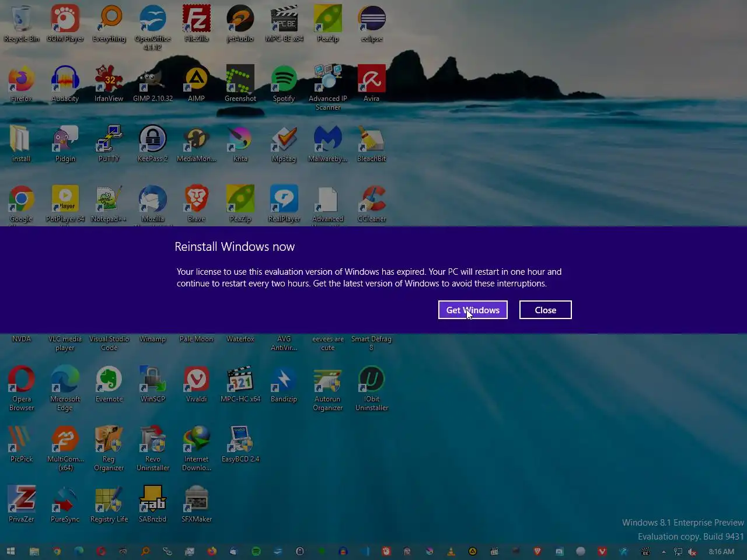
Task: Select the Vivaldi desktop shortcut
Action: [x=197, y=384]
